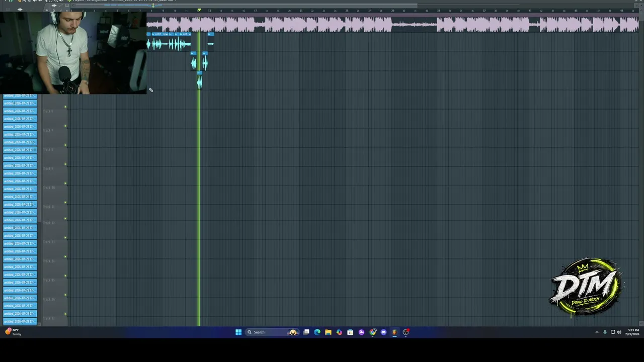
Task: Jump to bar 21 on the ruler
Action: (x=301, y=11)
